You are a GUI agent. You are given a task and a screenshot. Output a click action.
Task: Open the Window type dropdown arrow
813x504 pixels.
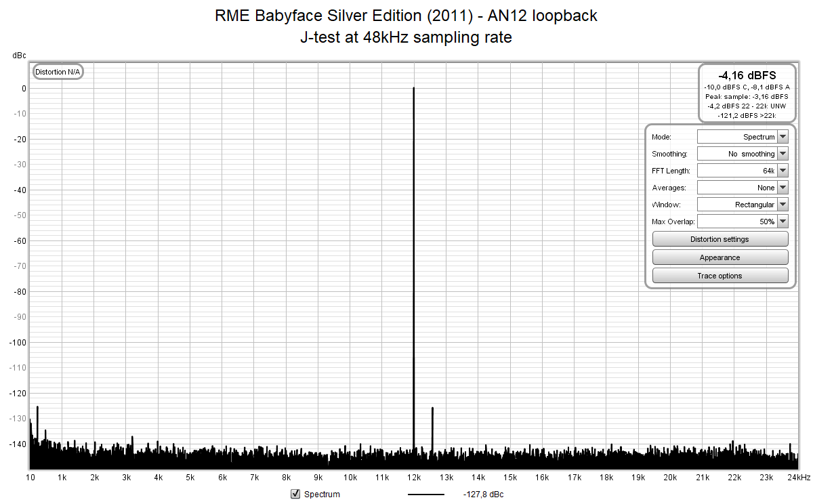click(x=783, y=205)
